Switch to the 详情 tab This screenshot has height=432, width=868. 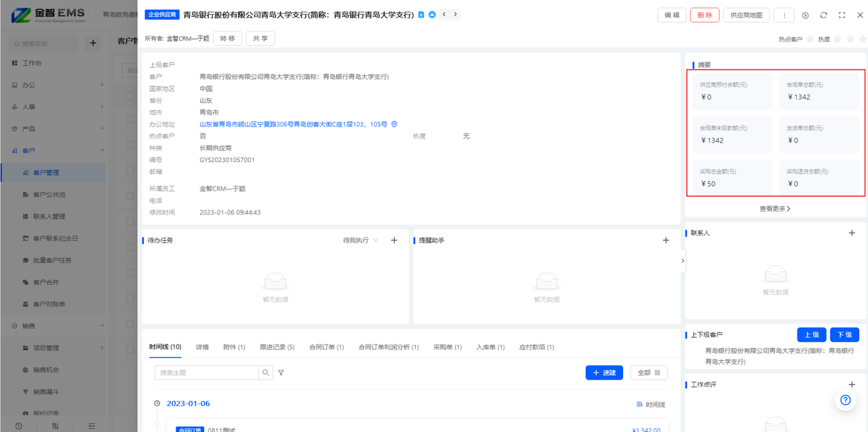click(x=202, y=347)
